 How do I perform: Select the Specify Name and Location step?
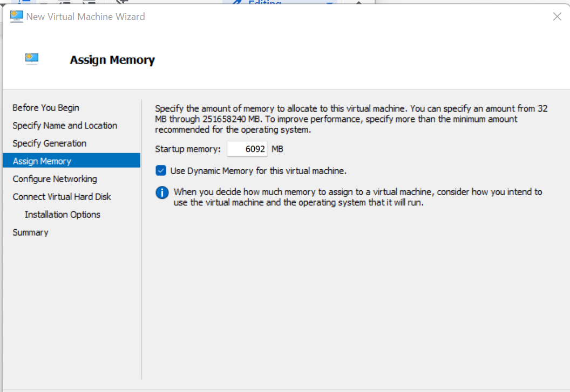(x=65, y=126)
